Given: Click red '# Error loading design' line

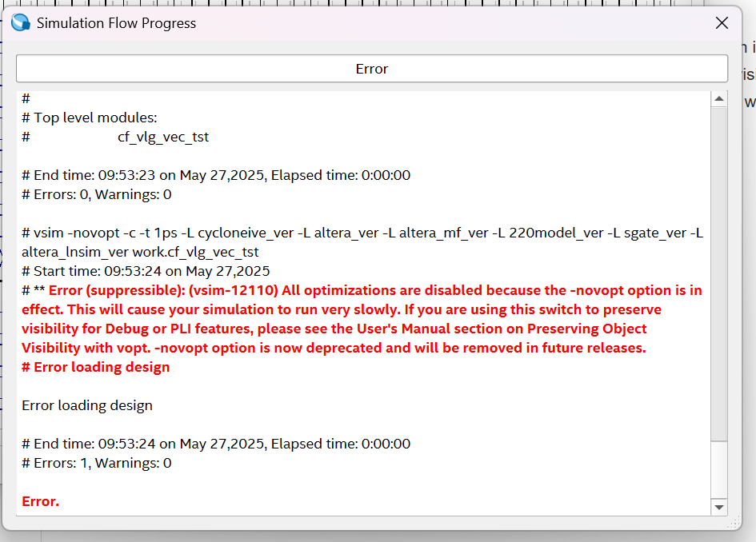Looking at the screenshot, I should coord(95,367).
